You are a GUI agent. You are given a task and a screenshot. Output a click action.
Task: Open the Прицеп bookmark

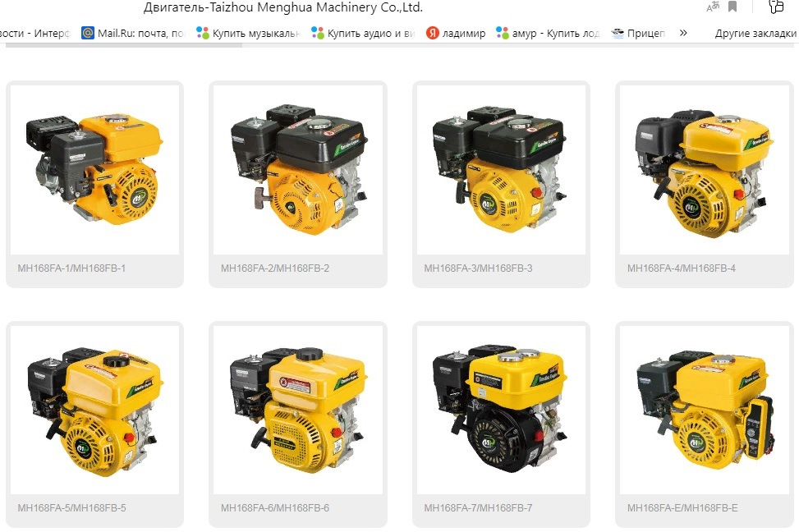tap(638, 33)
